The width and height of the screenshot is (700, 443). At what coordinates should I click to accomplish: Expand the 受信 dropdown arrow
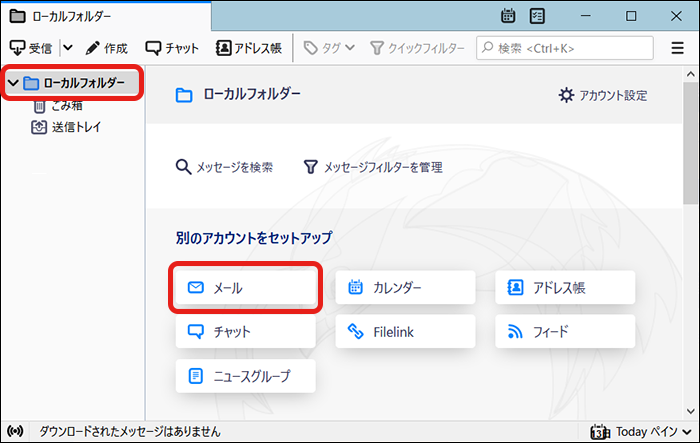[x=68, y=47]
